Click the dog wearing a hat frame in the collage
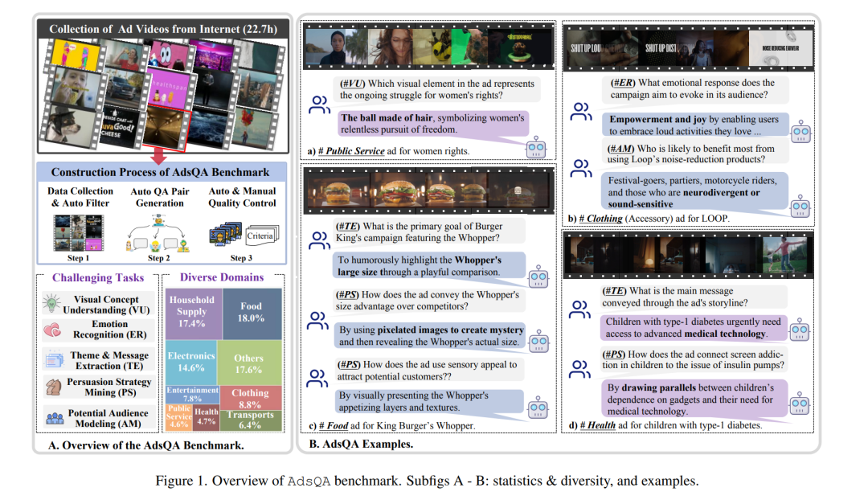868x504 pixels. click(72, 125)
